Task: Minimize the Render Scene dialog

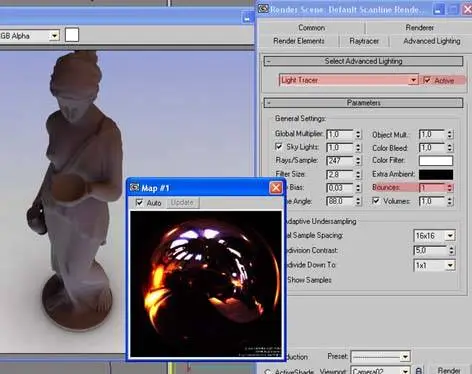Action: [438, 9]
